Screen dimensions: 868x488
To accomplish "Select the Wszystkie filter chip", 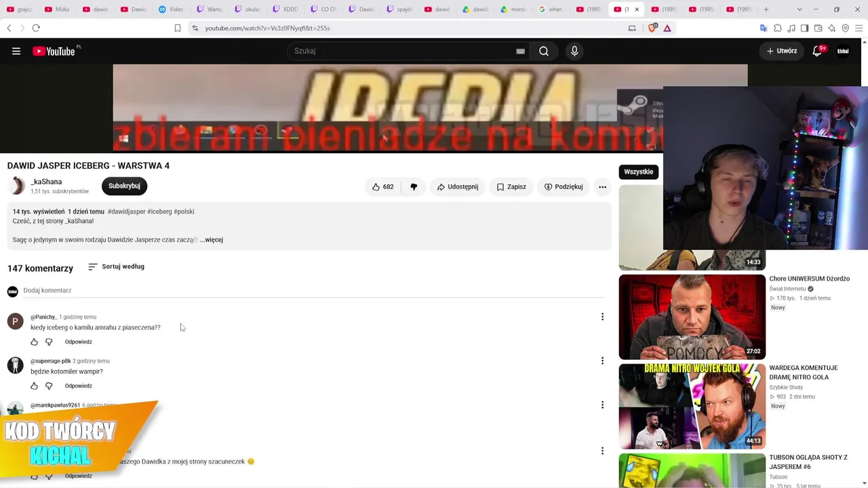I will click(x=638, y=172).
